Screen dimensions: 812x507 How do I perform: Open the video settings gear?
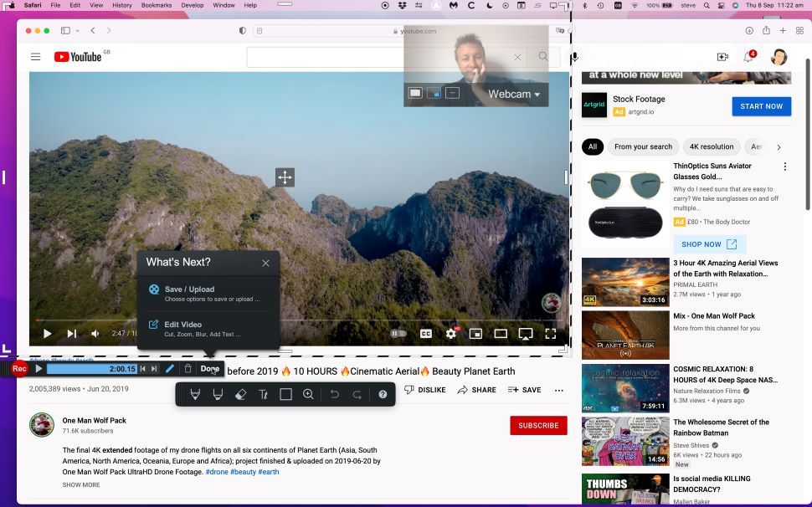[451, 333]
